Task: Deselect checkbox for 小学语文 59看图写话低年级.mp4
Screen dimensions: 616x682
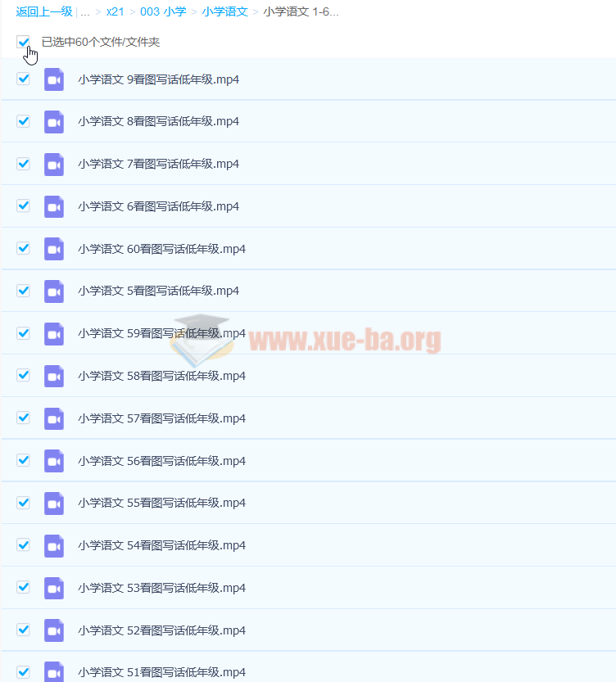Action: tap(24, 333)
